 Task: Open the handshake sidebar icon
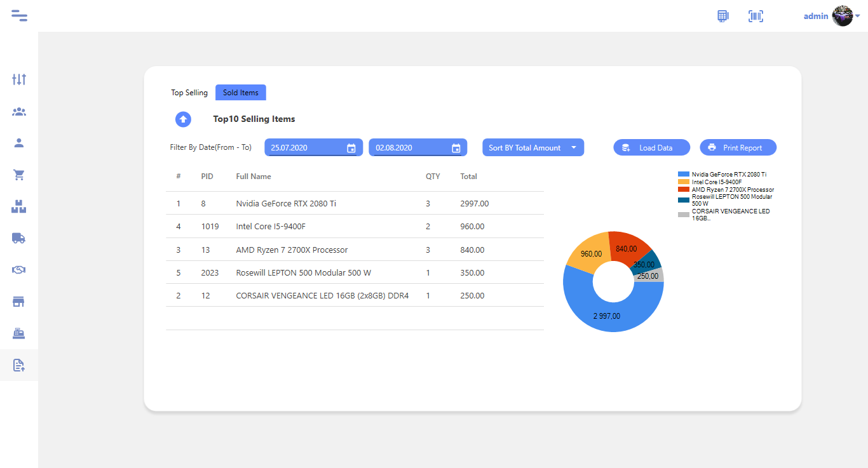coord(19,270)
